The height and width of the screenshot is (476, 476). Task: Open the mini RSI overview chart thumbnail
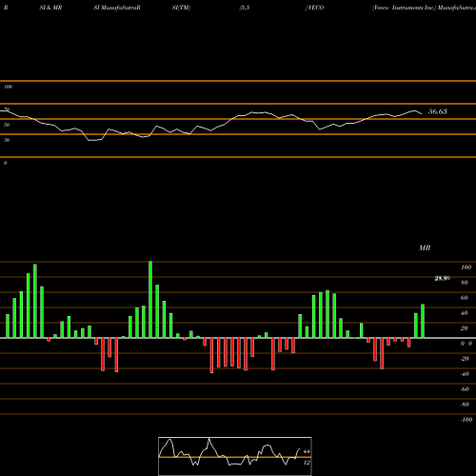pos(235,456)
